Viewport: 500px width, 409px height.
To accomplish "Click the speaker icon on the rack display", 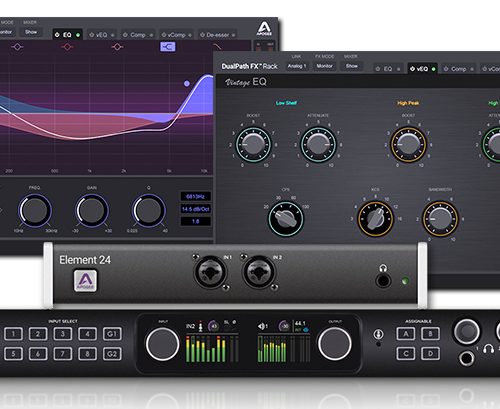I will [262, 326].
